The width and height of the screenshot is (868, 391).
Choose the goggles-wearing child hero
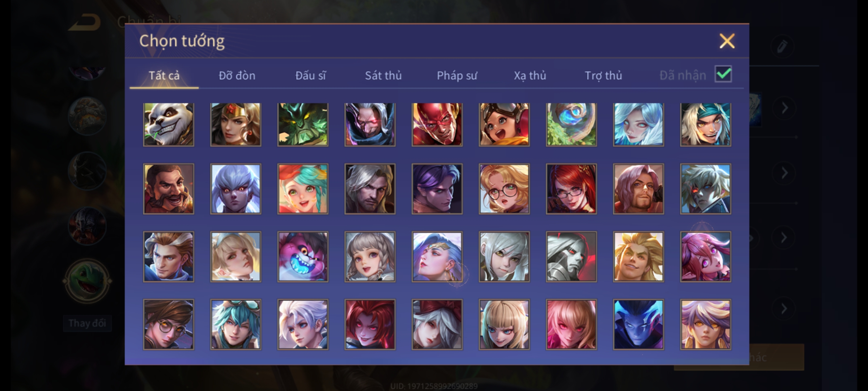pos(504,124)
